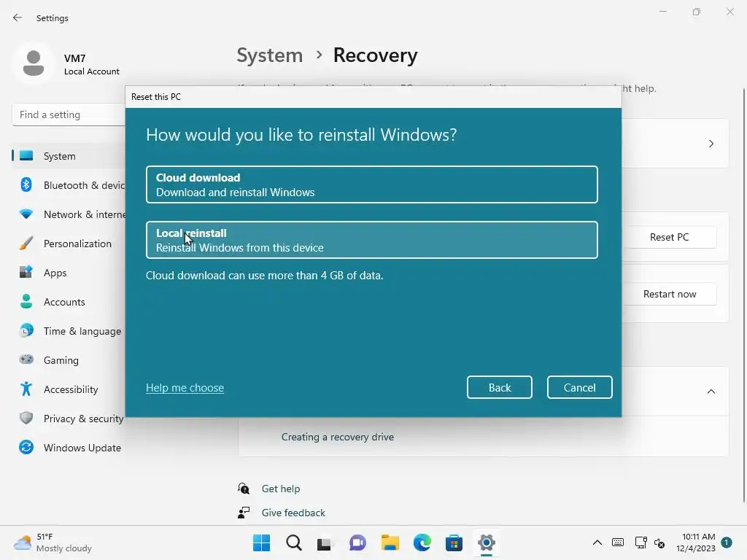The width and height of the screenshot is (747, 560).
Task: Click the Network wifi icon in sidebar
Action: tap(26, 214)
